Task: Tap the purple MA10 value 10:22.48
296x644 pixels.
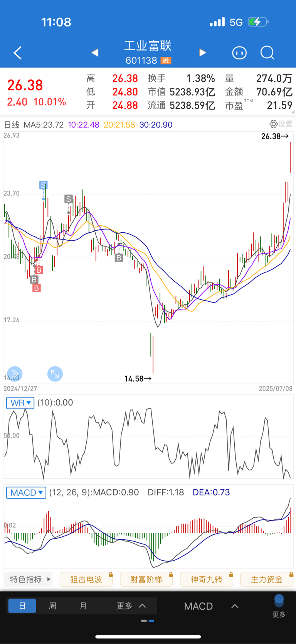Action: pyautogui.click(x=84, y=125)
